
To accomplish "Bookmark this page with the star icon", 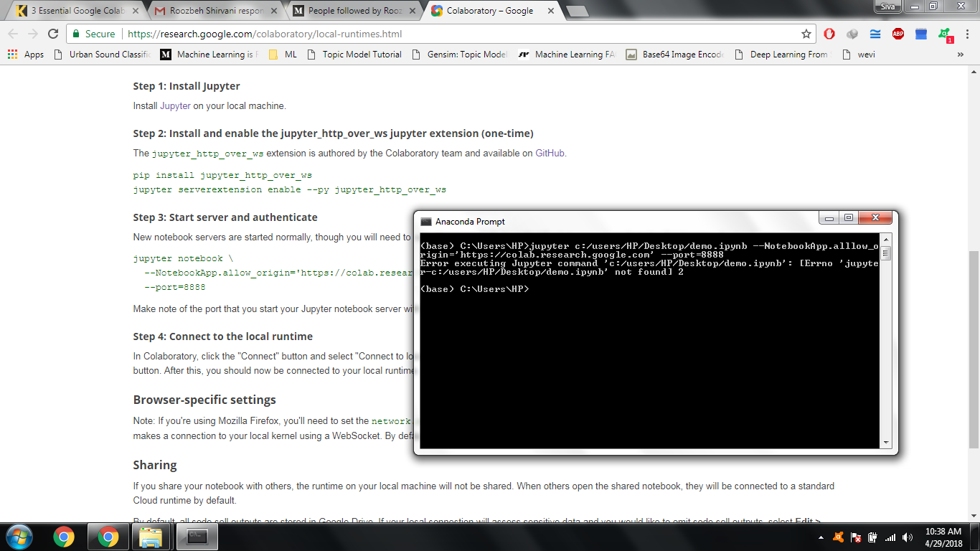I will [x=806, y=34].
